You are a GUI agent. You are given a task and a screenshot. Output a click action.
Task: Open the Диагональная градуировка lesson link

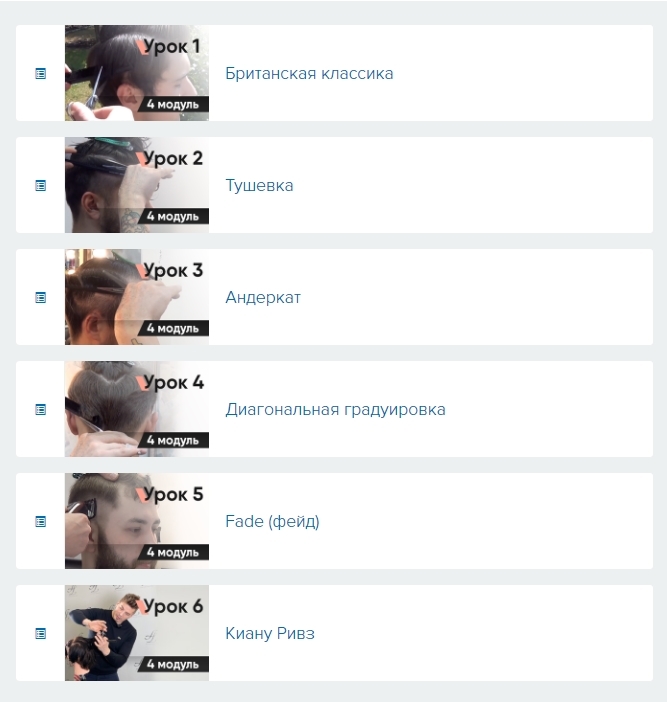(x=335, y=410)
